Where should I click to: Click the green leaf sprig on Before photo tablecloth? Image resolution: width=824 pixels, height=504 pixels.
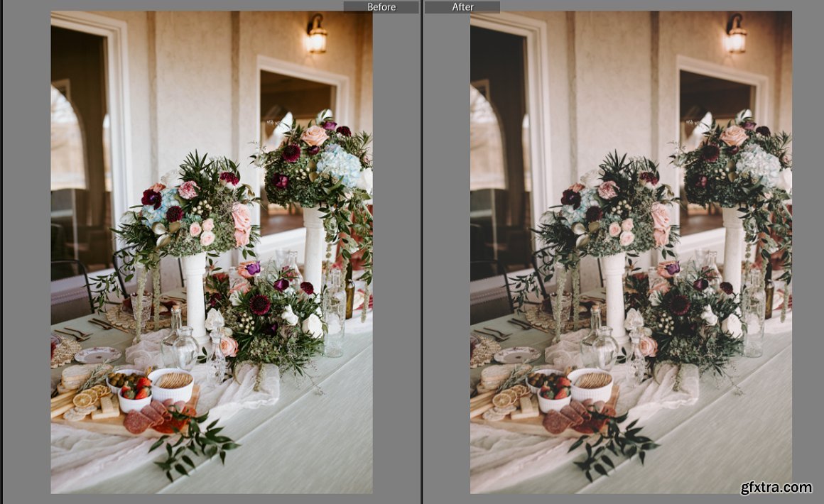tap(193, 444)
